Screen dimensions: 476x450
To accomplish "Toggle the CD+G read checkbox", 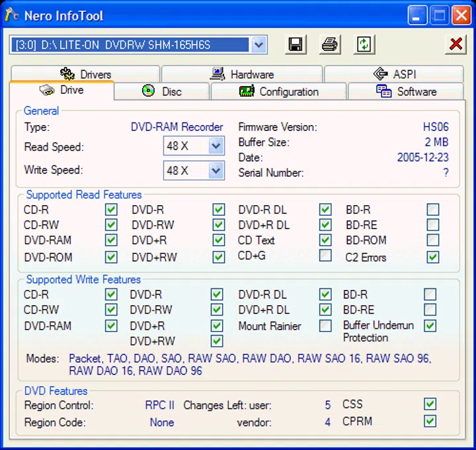I will tap(325, 255).
